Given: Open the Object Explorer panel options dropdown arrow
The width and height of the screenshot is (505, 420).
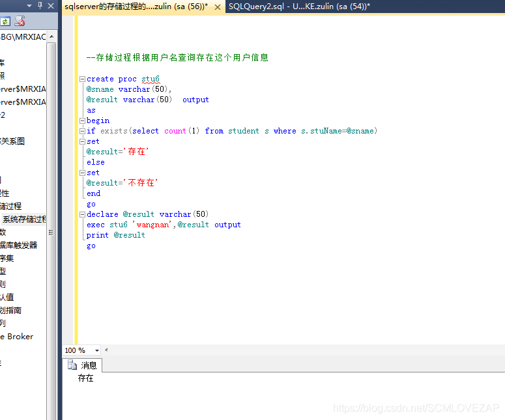Looking at the screenshot, I should click(29, 6).
